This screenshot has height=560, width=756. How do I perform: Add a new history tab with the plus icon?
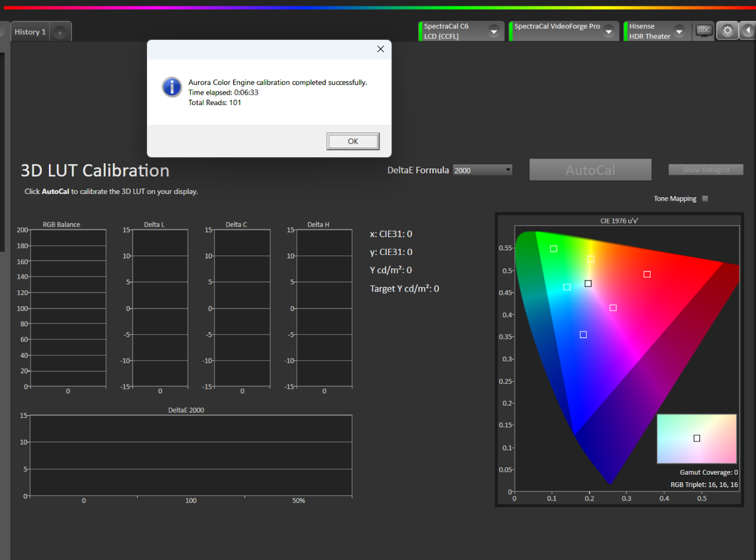(x=60, y=33)
